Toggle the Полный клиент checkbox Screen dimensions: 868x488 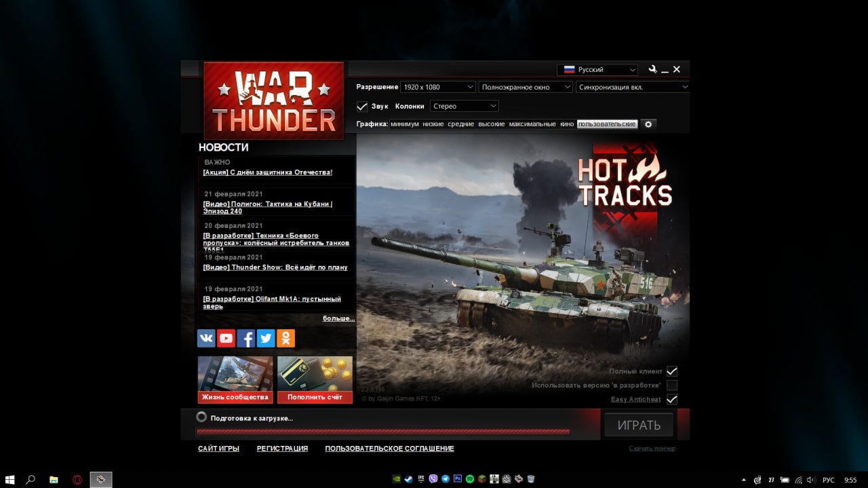(672, 371)
